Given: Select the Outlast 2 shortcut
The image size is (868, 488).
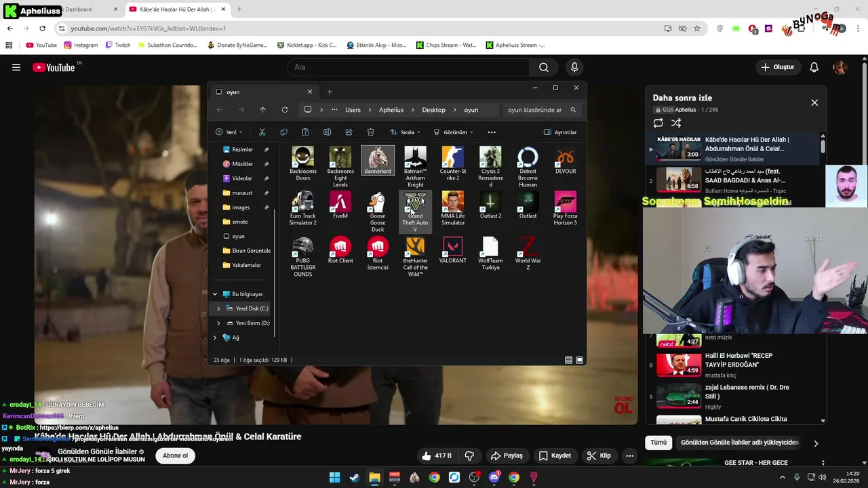Looking at the screenshot, I should click(490, 205).
